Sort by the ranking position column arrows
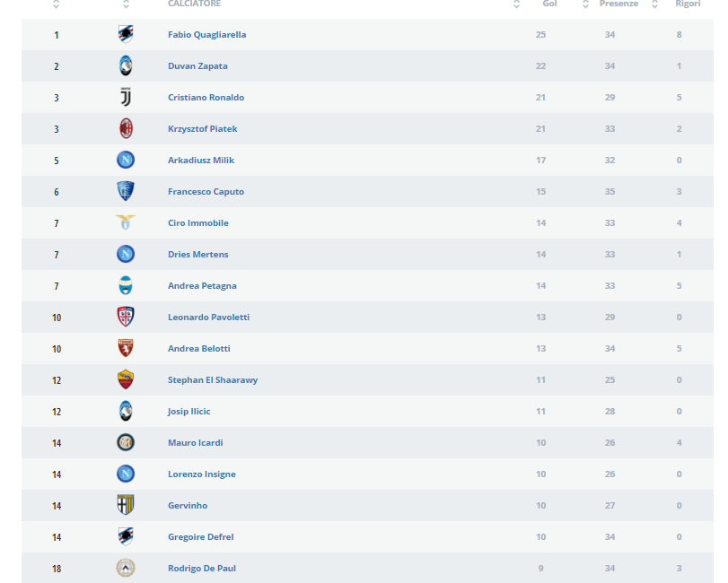Viewport: 728px width, 583px height. 57,4
